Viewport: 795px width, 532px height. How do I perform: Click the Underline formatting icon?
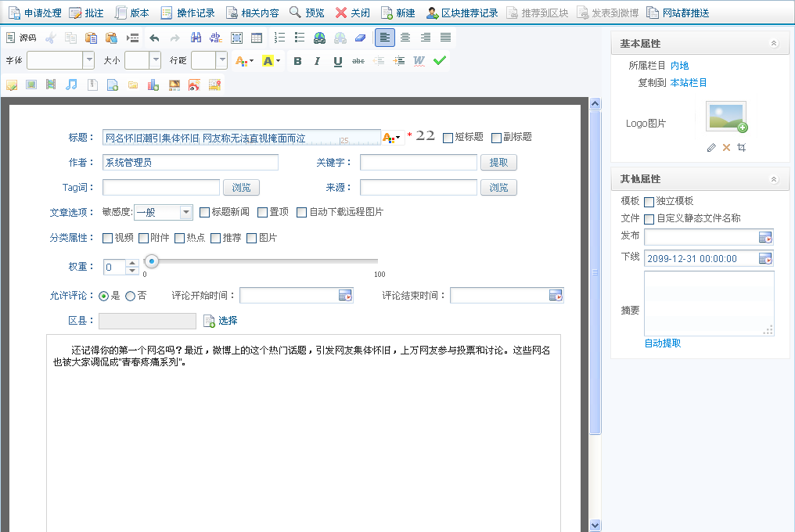click(x=337, y=61)
